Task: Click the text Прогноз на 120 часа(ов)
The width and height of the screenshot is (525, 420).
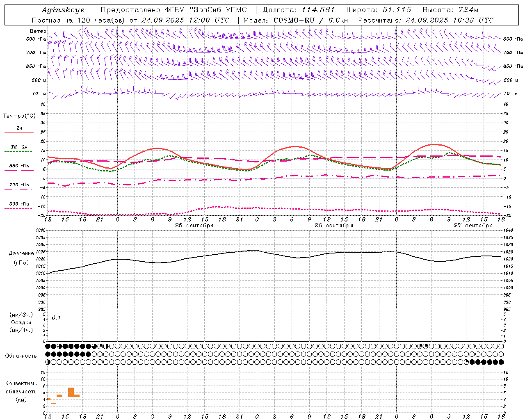Action: tap(79, 20)
